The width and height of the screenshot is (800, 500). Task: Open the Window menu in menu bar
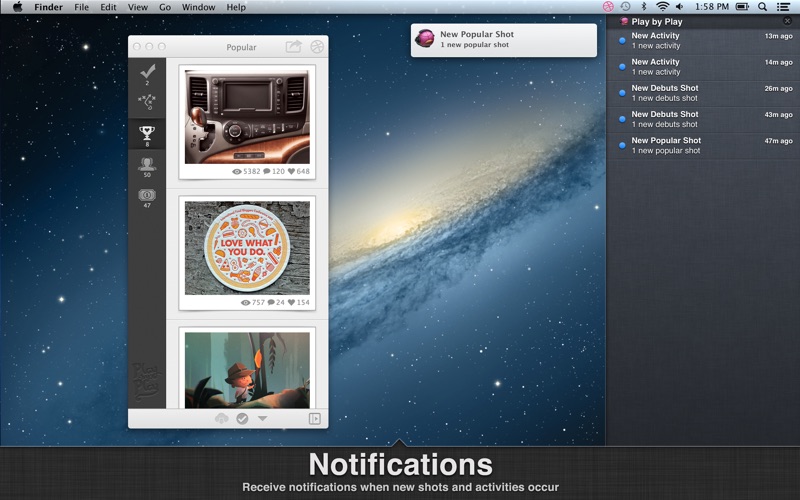[198, 7]
